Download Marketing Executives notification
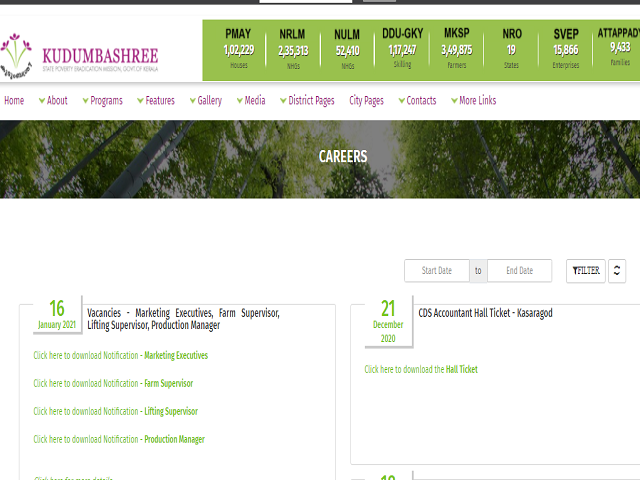The height and width of the screenshot is (480, 640). click(x=120, y=356)
